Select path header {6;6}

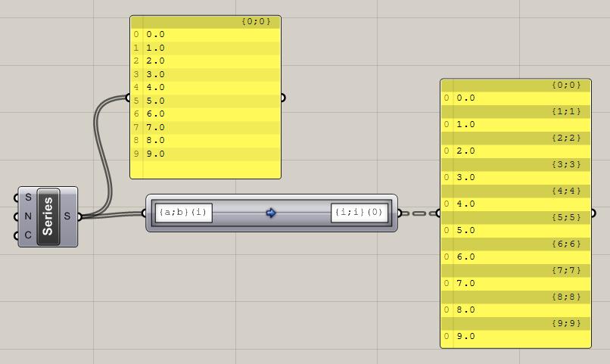click(x=566, y=244)
